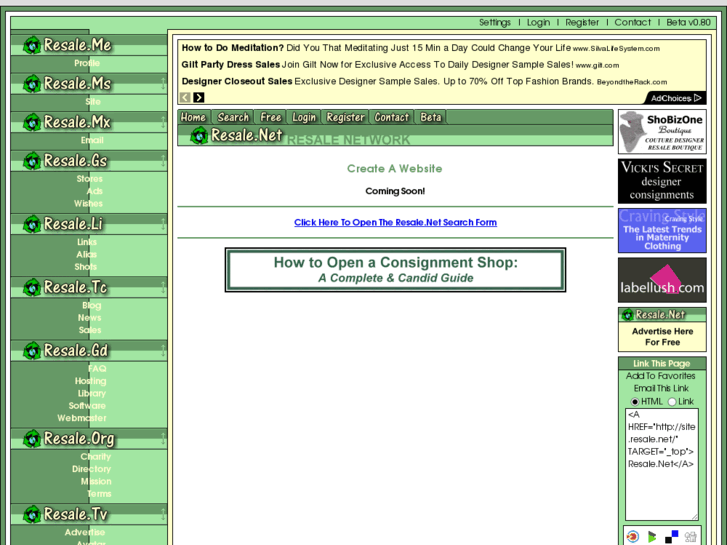
Task: Click the globe icon beside Resale.Mx
Action: [x=32, y=122]
